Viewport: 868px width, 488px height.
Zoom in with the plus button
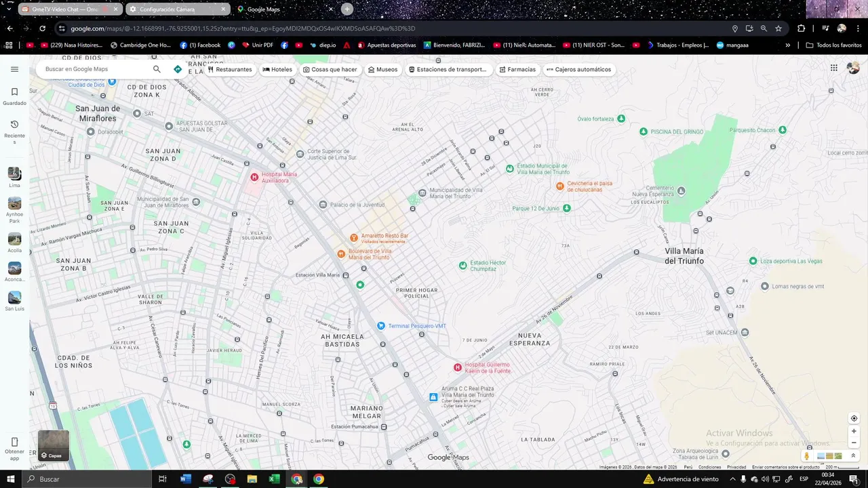[x=854, y=431]
